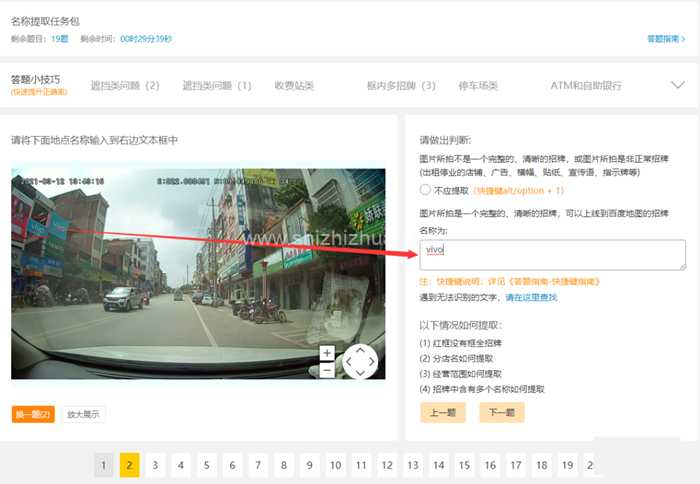The width and height of the screenshot is (700, 484).
Task: Go to question 11 in pagination
Action: pyautogui.click(x=361, y=465)
